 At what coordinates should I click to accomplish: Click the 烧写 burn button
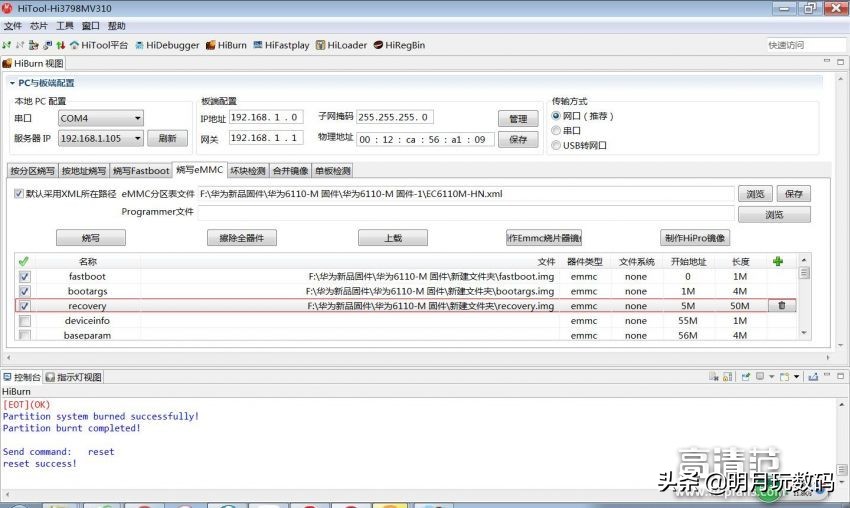tap(91, 237)
